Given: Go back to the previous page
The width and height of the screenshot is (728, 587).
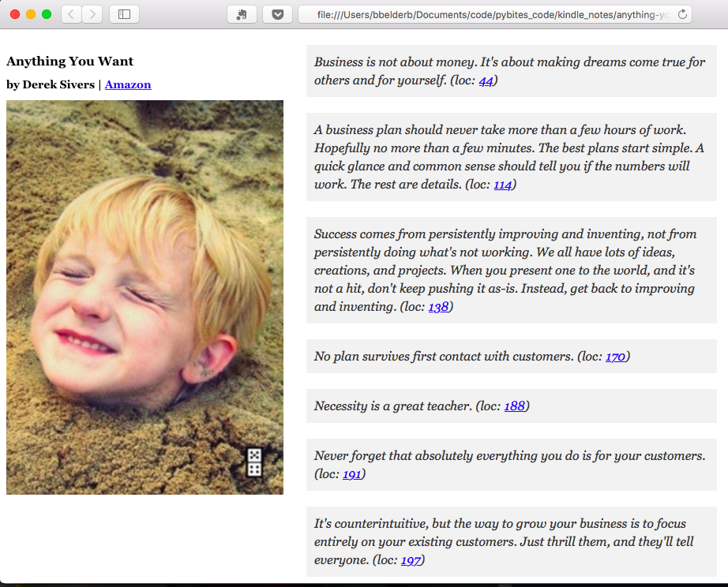Looking at the screenshot, I should (69, 13).
